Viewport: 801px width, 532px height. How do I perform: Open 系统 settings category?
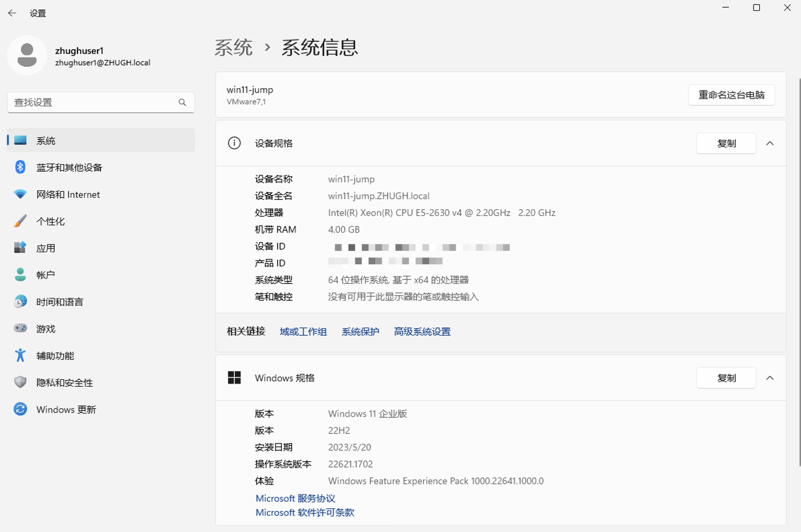[x=101, y=140]
